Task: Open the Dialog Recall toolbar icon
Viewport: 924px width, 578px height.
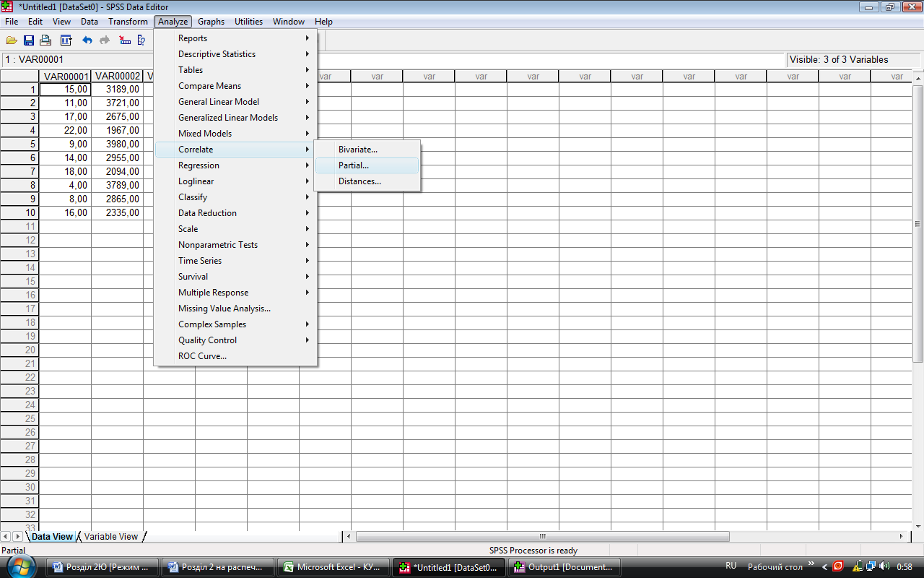Action: click(66, 40)
